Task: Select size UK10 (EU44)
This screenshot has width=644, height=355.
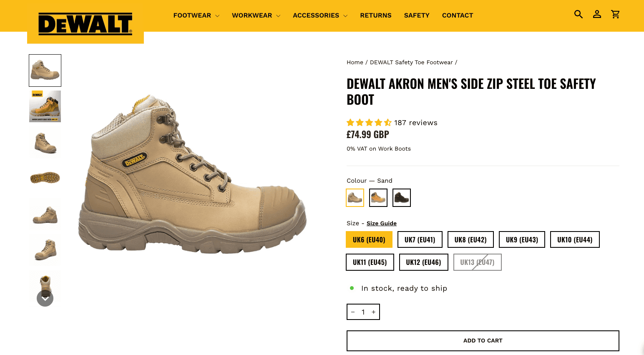Action: pos(575,239)
